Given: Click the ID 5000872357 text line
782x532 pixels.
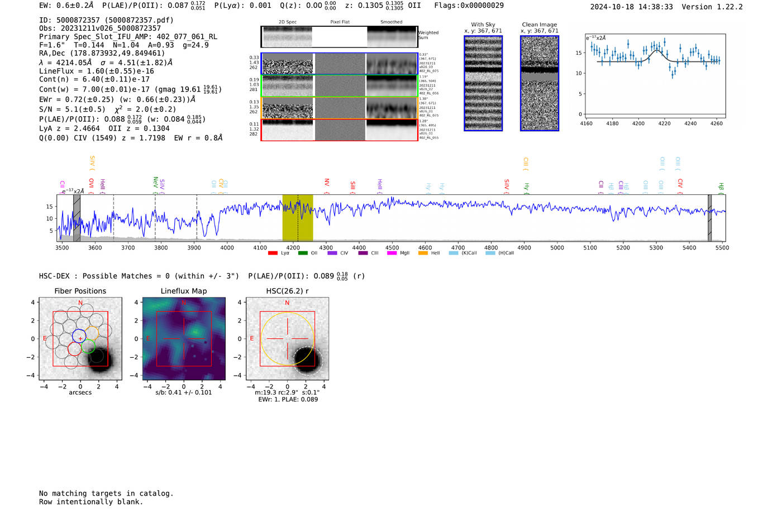Looking at the screenshot, I should [x=106, y=20].
